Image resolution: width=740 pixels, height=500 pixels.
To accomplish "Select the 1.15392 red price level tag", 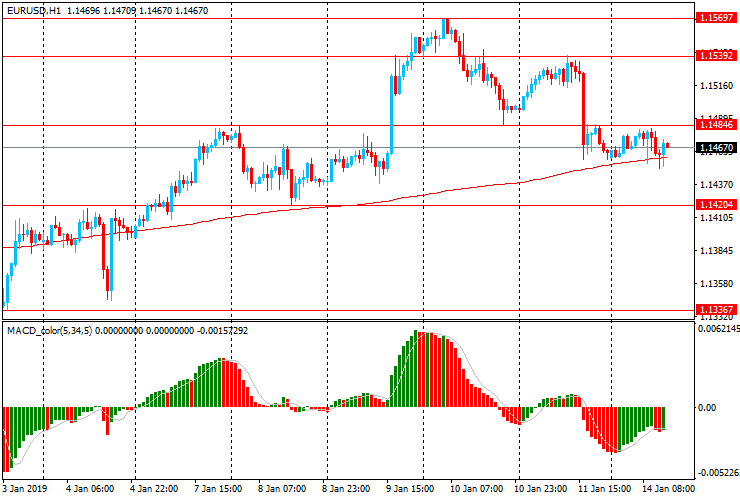I will (714, 56).
